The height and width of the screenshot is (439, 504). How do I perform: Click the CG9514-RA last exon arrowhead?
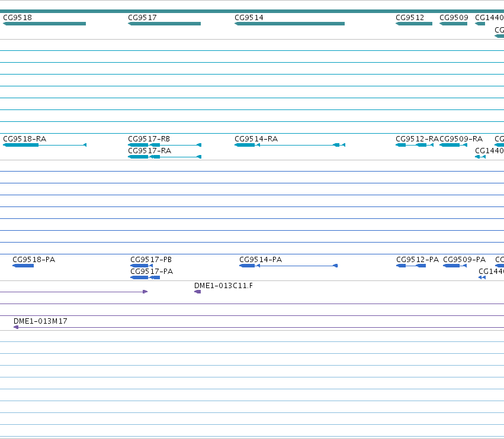coord(344,145)
